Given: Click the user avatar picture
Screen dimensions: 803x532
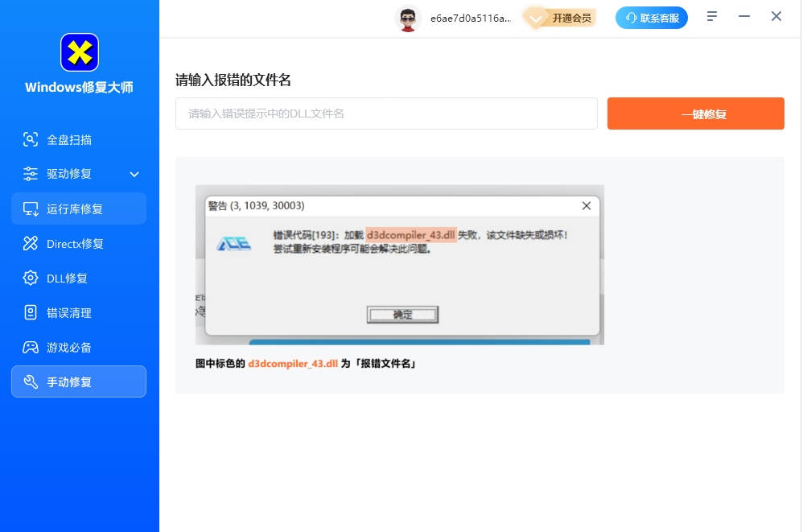Looking at the screenshot, I should (x=409, y=18).
